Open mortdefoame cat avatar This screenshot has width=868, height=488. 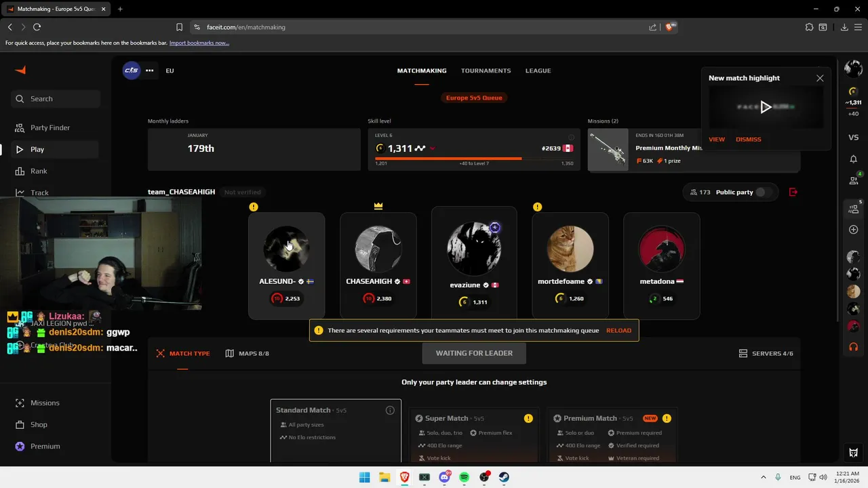570,248
